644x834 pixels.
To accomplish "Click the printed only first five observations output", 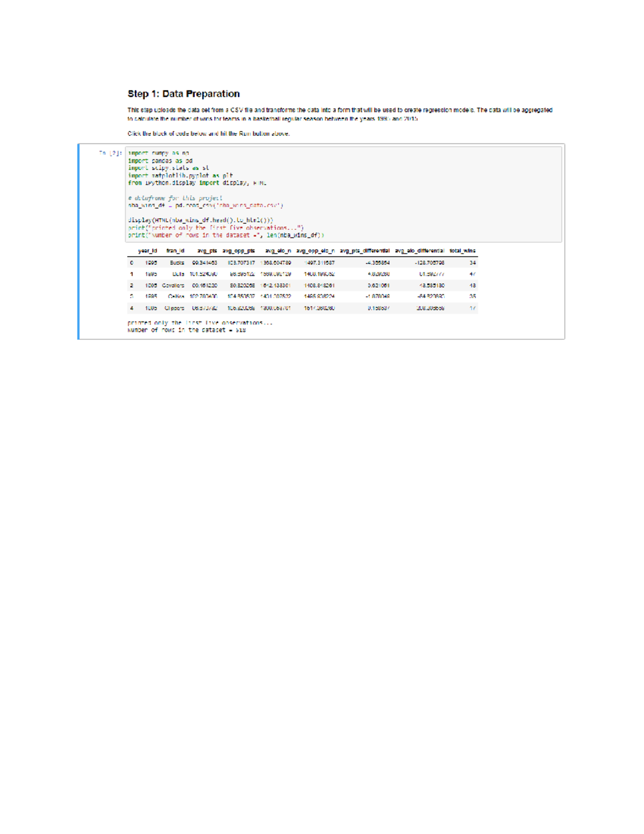I will (x=198, y=322).
